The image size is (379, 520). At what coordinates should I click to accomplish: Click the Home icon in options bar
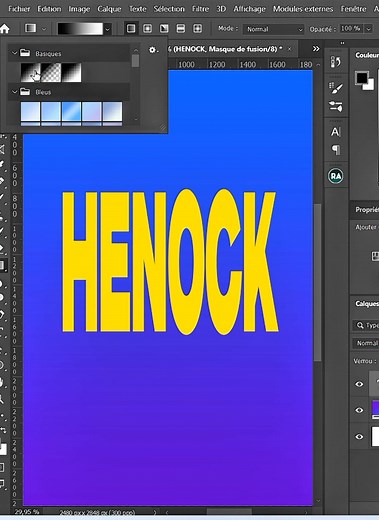tap(4, 29)
